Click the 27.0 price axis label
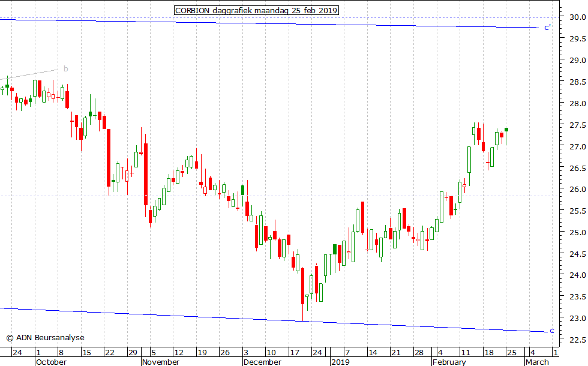Screen dimensions: 588x366 click(577, 146)
